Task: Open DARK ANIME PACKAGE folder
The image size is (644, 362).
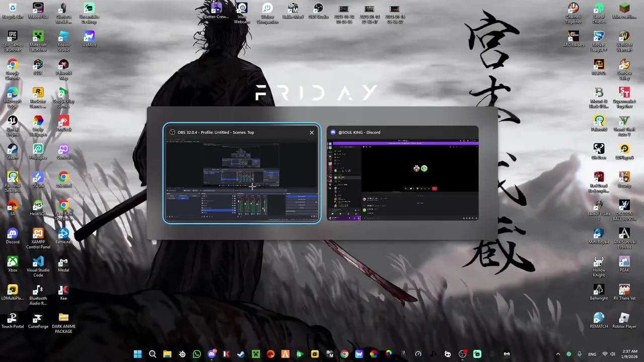Action: click(63, 323)
